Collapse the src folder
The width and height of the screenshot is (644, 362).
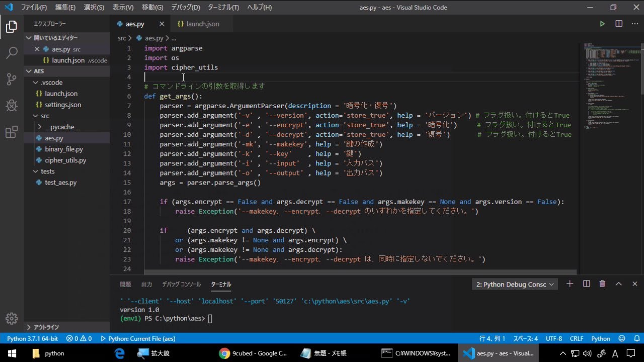pos(66,116)
